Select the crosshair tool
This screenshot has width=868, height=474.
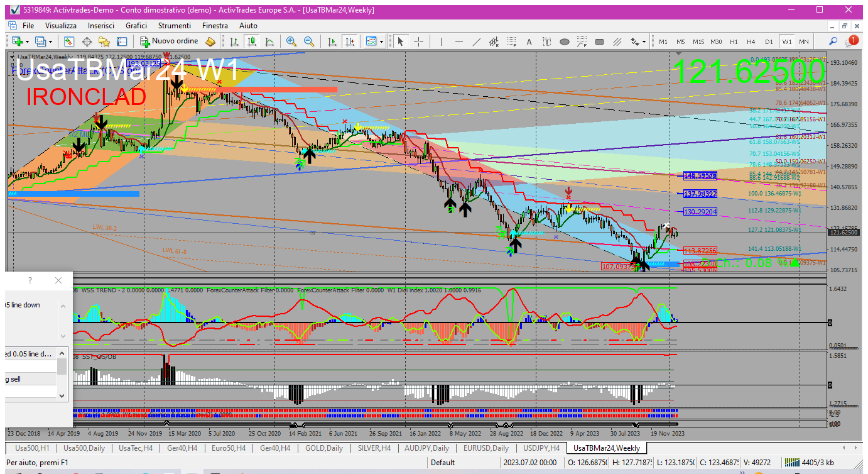[418, 41]
